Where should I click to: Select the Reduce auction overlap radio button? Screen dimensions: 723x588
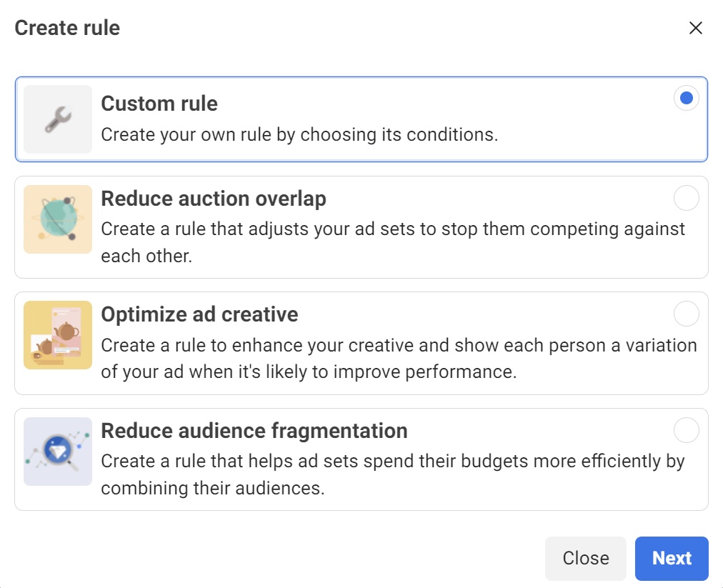(686, 198)
